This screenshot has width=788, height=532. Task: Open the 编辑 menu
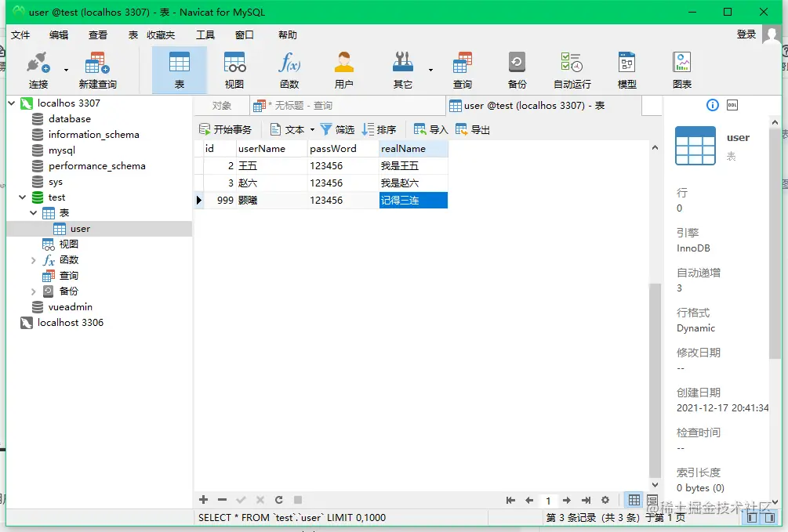(x=59, y=34)
